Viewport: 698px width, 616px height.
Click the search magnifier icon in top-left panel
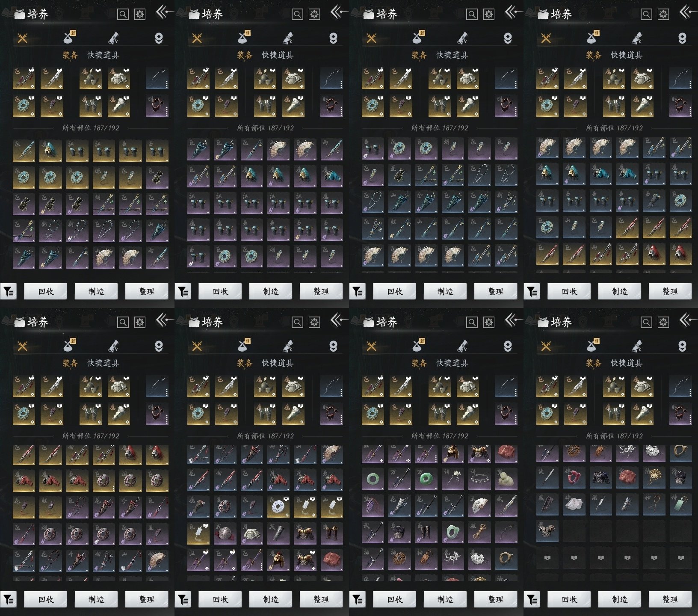(123, 15)
